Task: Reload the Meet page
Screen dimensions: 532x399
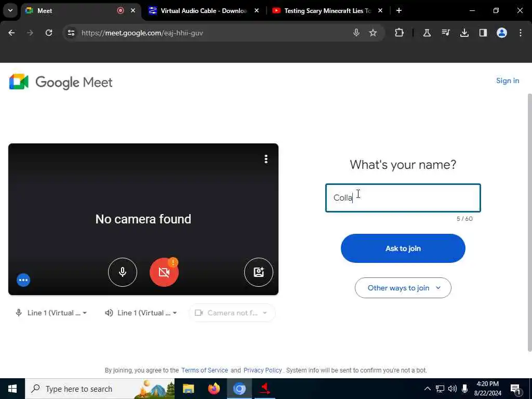Action: coord(49,33)
